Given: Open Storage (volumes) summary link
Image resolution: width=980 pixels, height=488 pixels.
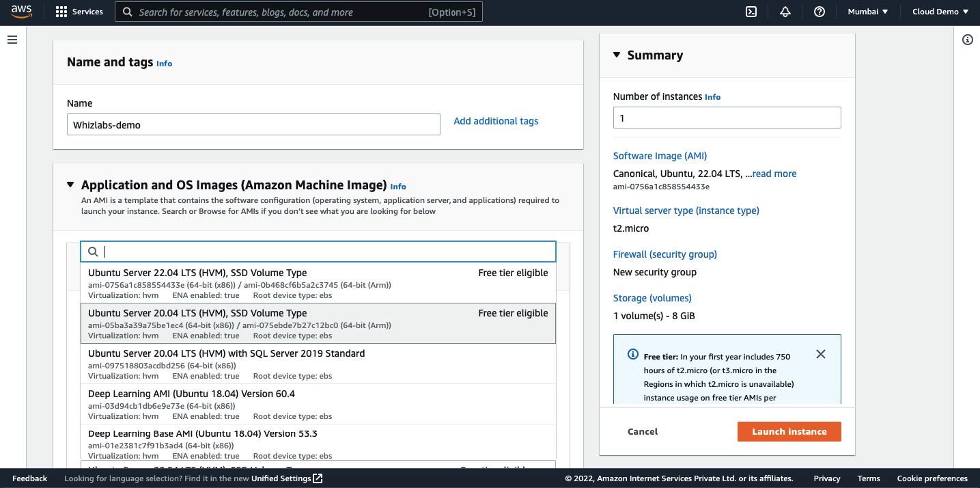Looking at the screenshot, I should pos(652,298).
